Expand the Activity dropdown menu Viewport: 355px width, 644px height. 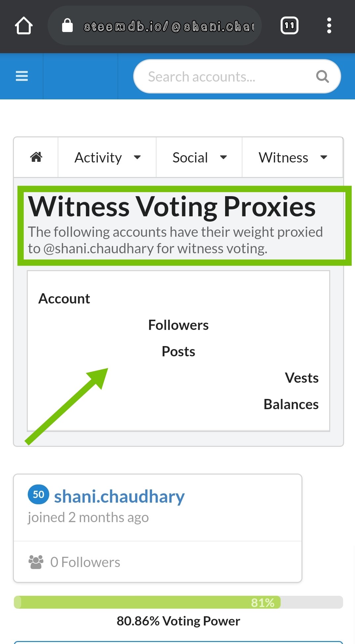pos(107,158)
